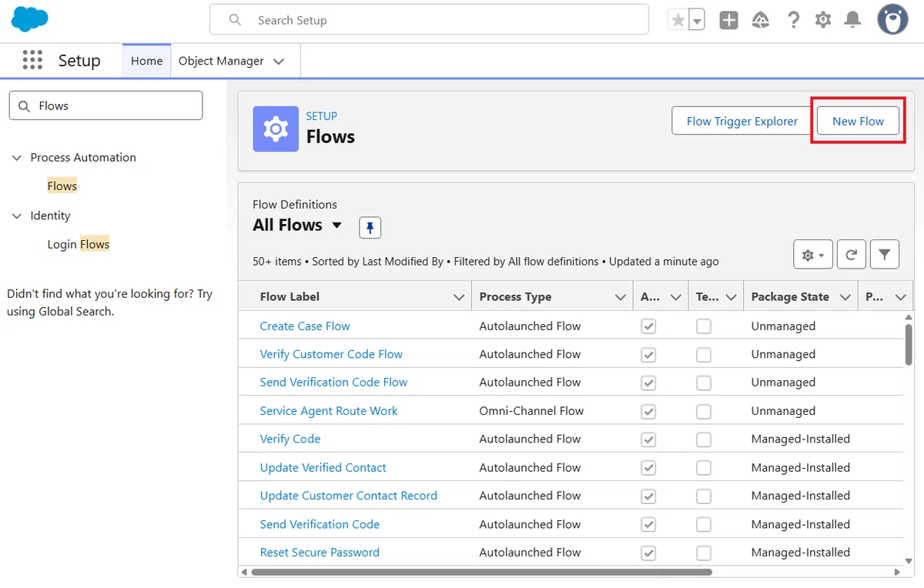Click the Omni-Channel Flow process type cell
The image size is (924, 588).
click(x=531, y=411)
